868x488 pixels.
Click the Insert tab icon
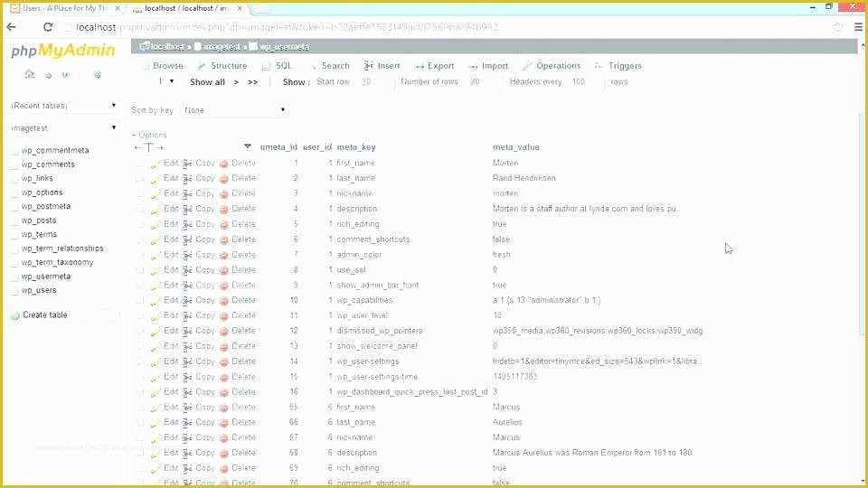click(368, 65)
